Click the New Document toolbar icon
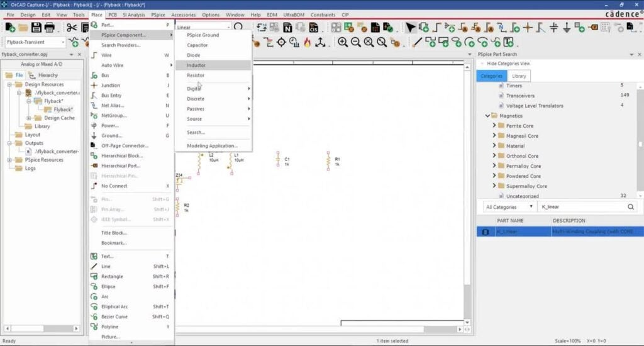 (10, 28)
